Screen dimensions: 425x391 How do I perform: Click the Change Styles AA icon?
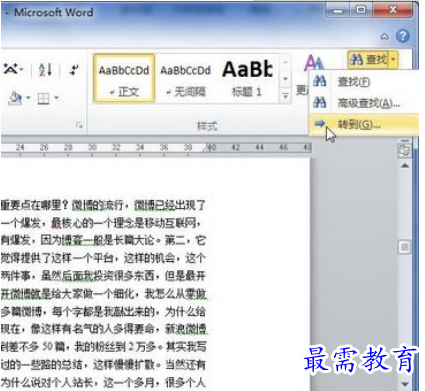(314, 63)
